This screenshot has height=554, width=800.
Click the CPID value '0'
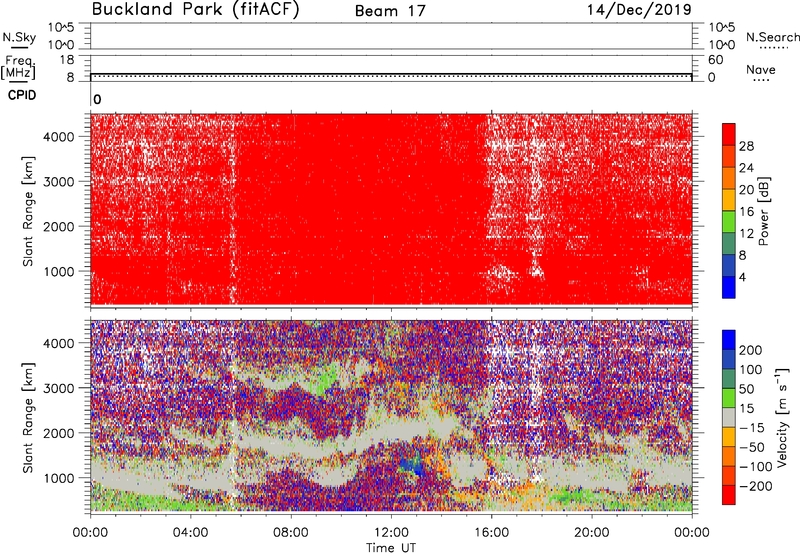(x=97, y=100)
